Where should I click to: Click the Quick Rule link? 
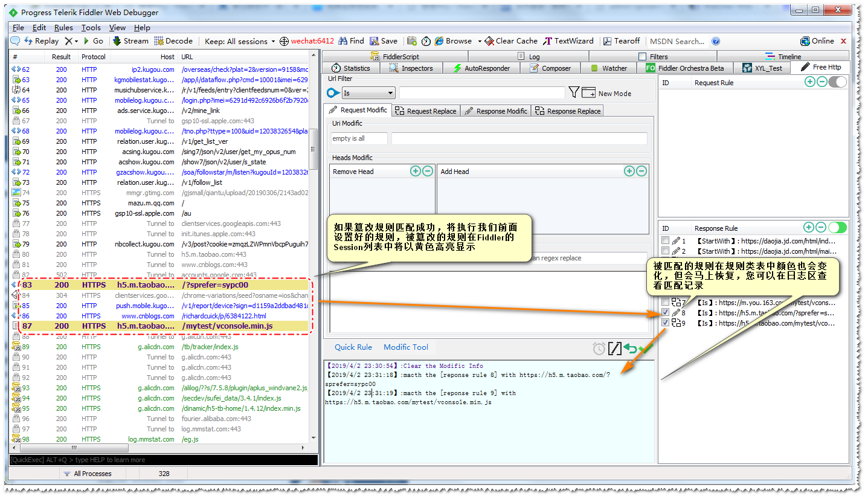click(353, 347)
